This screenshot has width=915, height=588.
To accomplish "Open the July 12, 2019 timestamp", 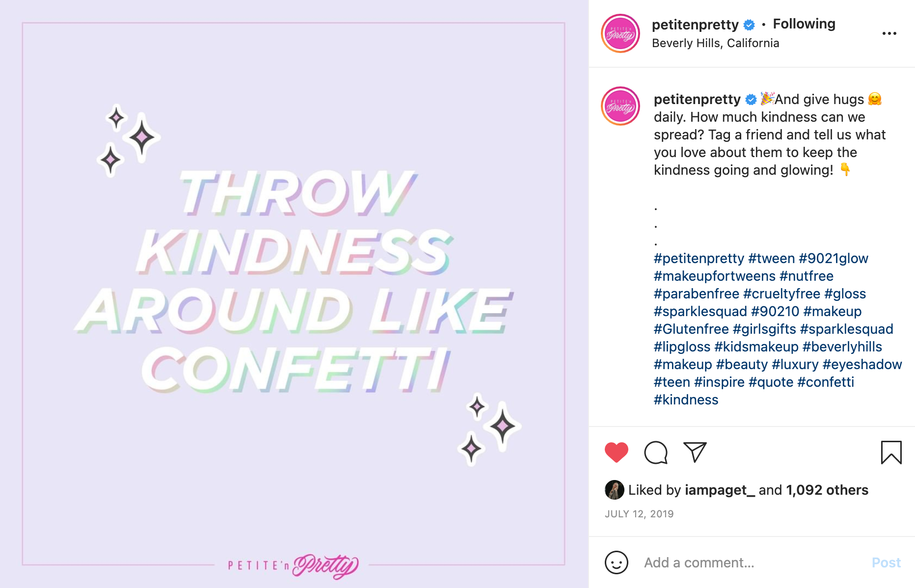I will point(639,514).
